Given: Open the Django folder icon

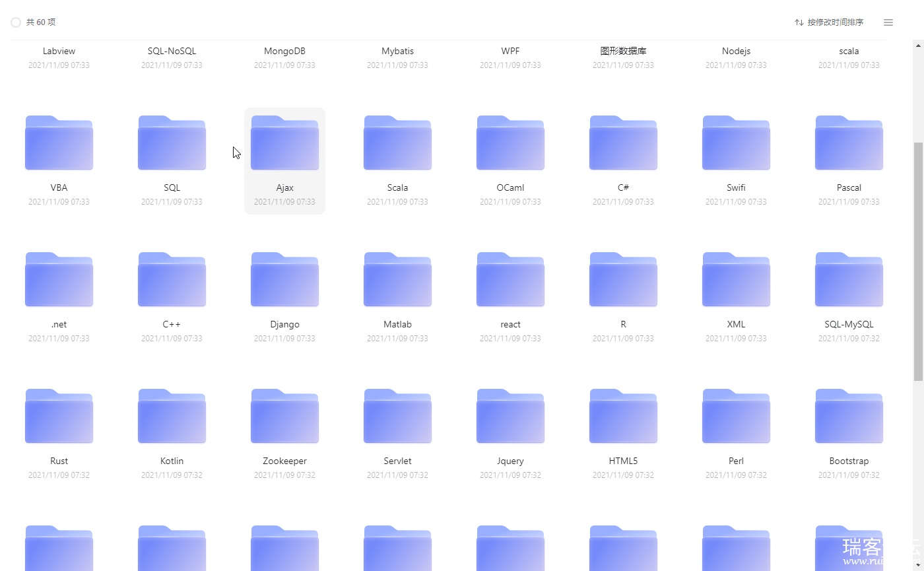Looking at the screenshot, I should [284, 280].
